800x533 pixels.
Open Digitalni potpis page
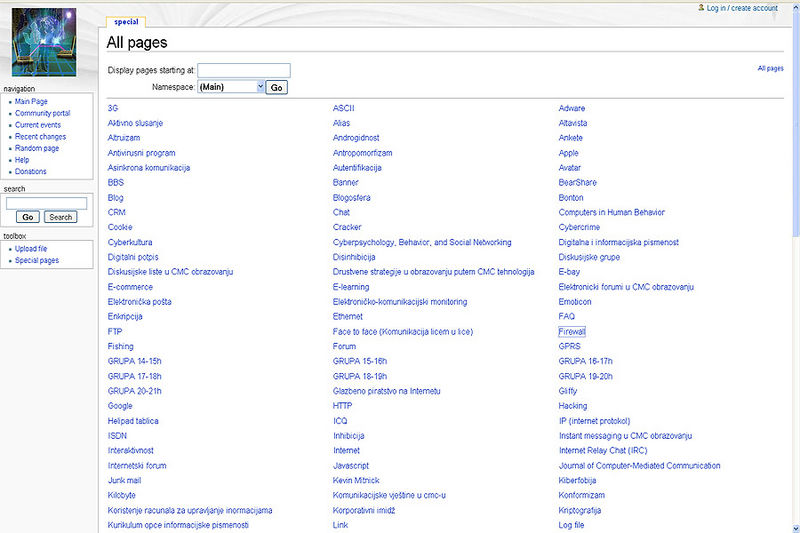coord(133,257)
